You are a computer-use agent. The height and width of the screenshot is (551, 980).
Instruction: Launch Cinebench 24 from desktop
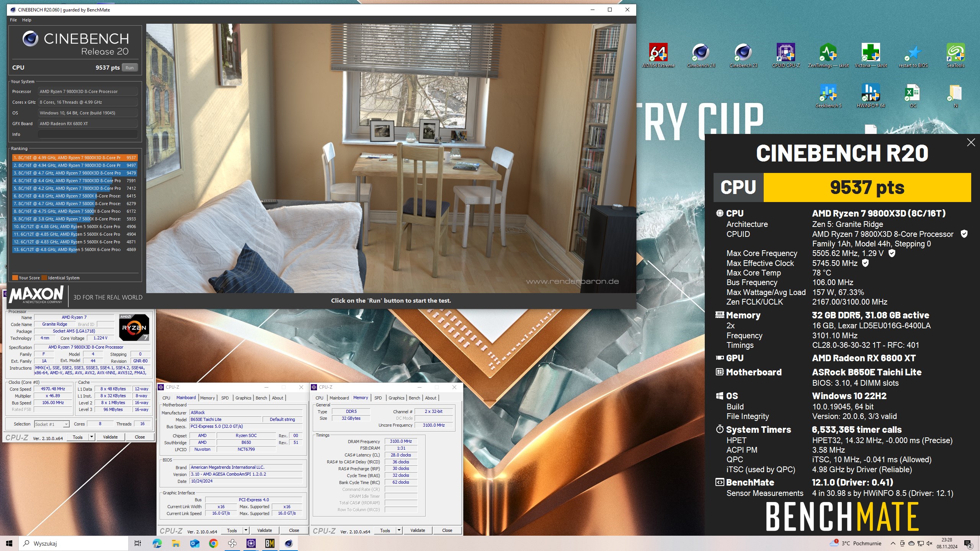pos(701,55)
